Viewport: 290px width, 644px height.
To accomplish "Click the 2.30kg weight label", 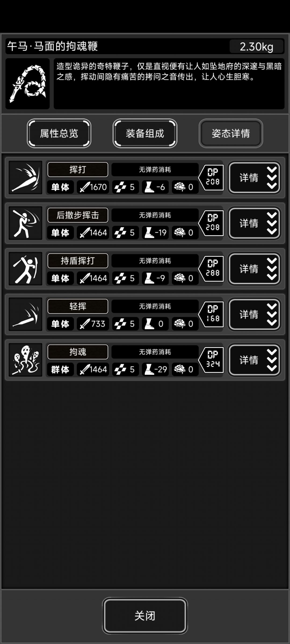I will click(x=257, y=47).
